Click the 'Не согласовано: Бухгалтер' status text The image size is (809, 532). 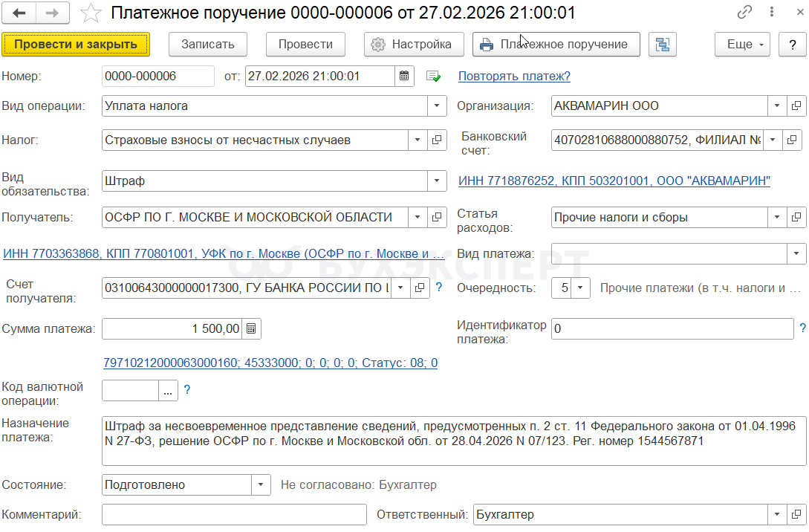(x=359, y=484)
